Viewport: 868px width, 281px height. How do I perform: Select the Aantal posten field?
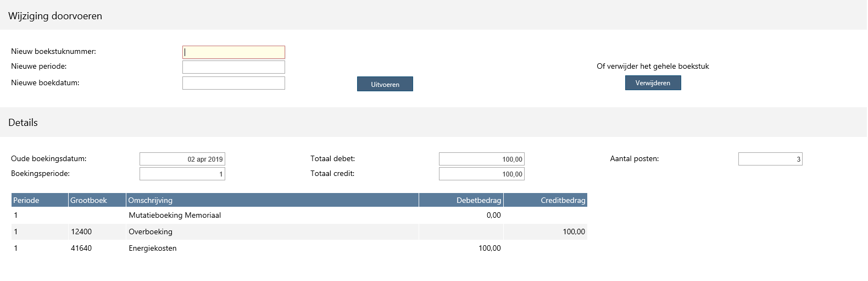coord(770,159)
